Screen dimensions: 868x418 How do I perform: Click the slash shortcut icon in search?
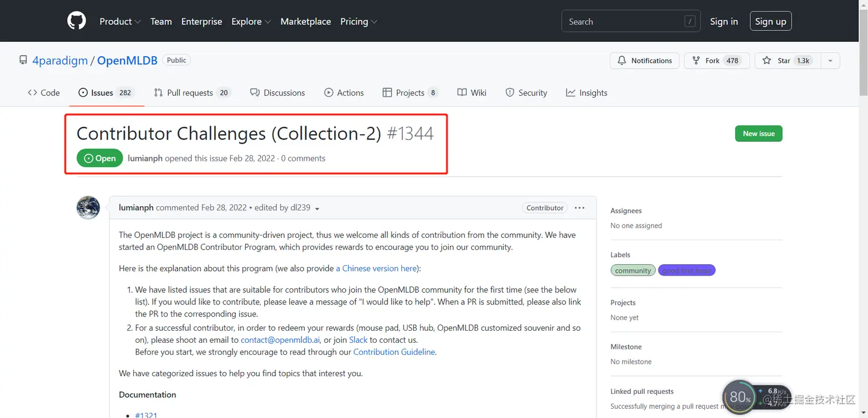(x=690, y=21)
